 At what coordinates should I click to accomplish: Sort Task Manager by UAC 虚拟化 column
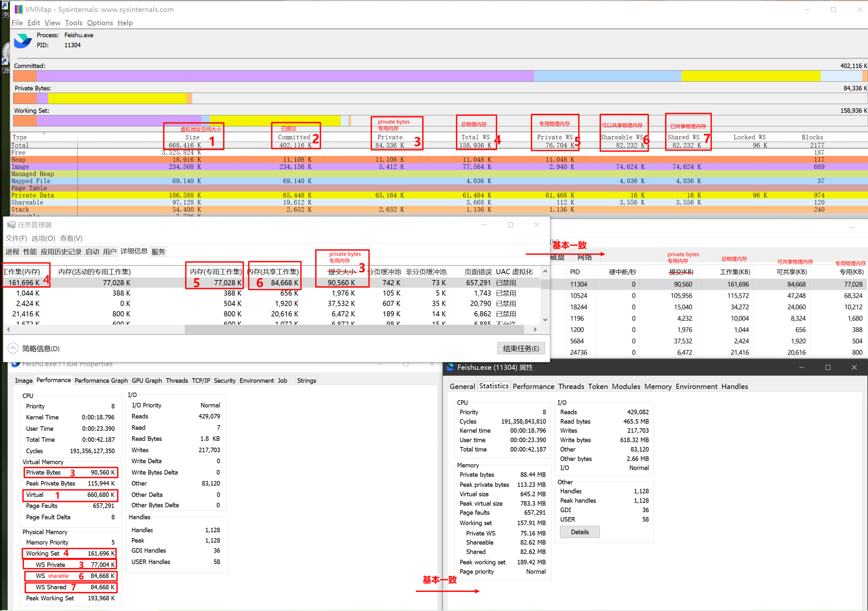[514, 272]
